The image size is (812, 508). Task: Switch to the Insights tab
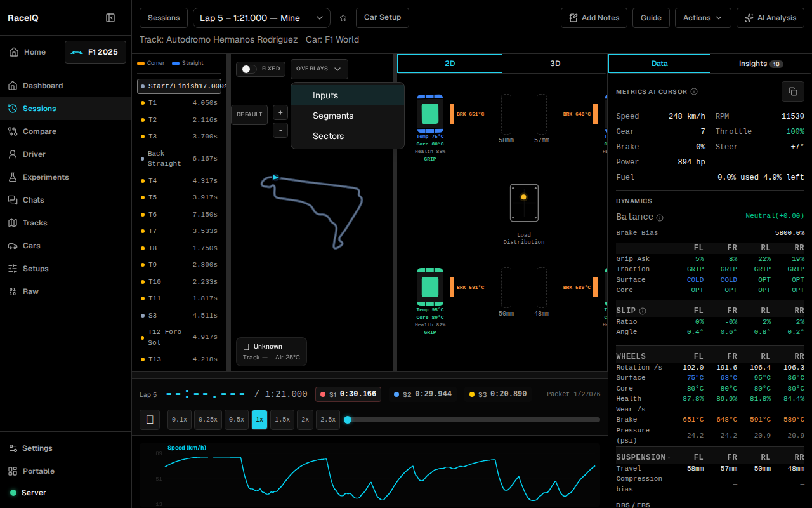pos(761,63)
